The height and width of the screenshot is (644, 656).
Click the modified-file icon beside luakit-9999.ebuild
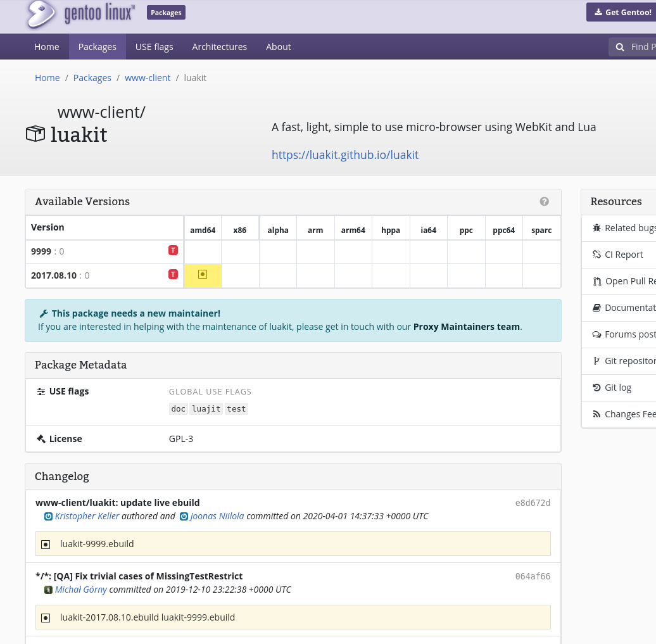click(x=46, y=545)
